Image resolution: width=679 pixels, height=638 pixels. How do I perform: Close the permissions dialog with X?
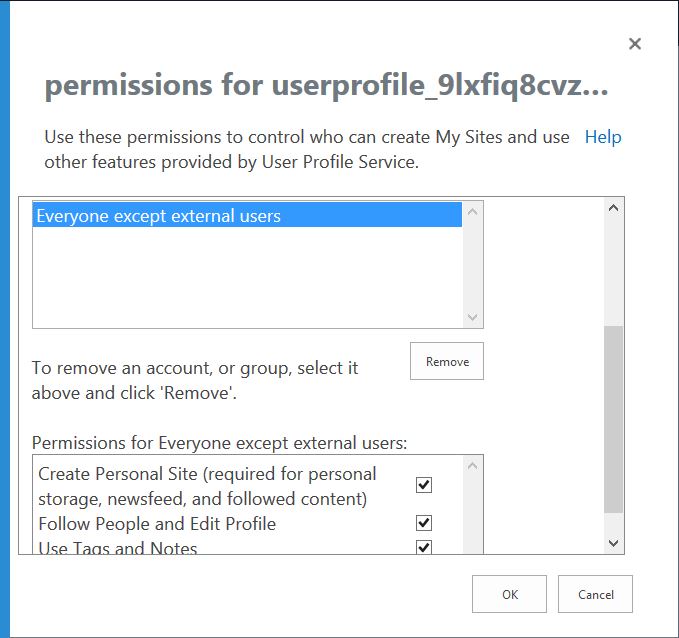coord(634,44)
